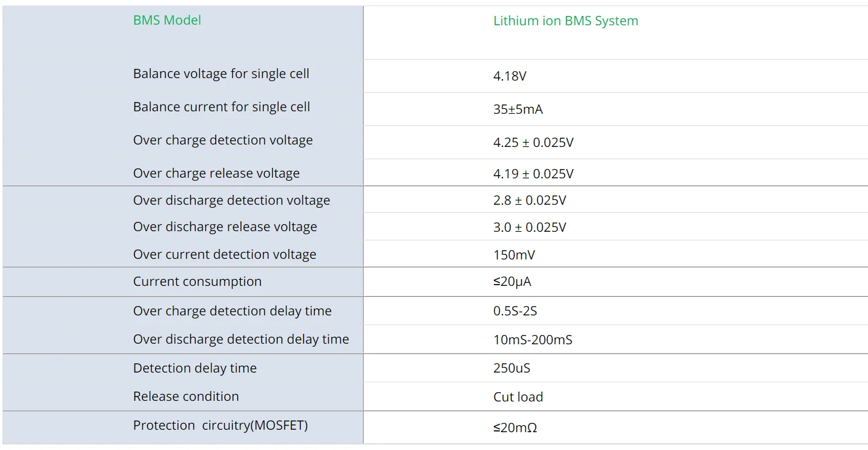Click the Over discharge detection voltage label

click(x=232, y=200)
